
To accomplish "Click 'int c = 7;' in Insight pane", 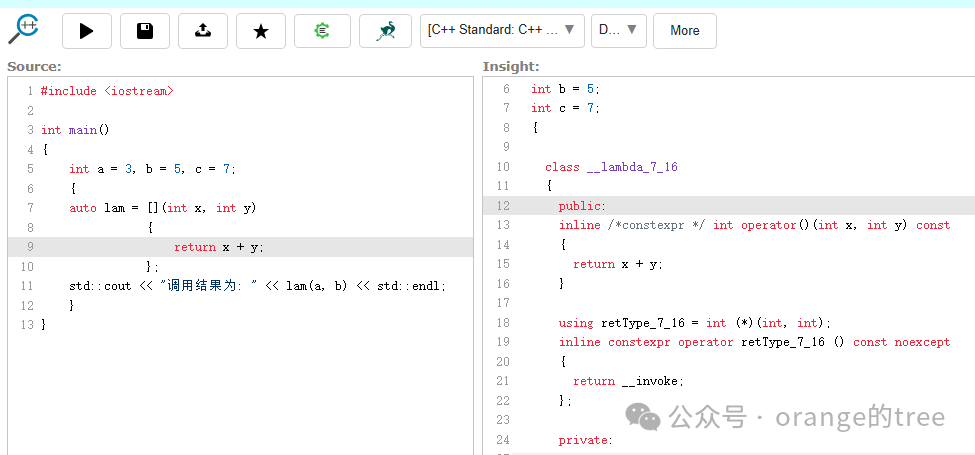I will click(565, 108).
